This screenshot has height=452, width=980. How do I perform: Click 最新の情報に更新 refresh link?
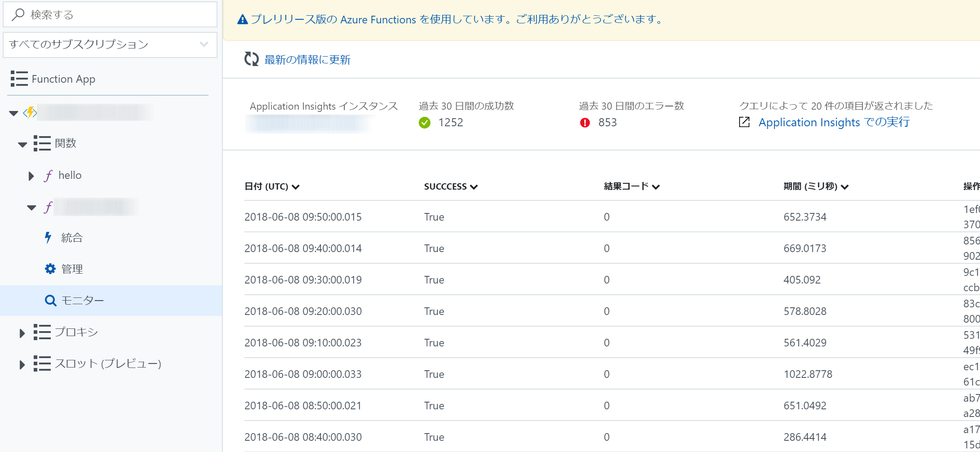[x=307, y=60]
